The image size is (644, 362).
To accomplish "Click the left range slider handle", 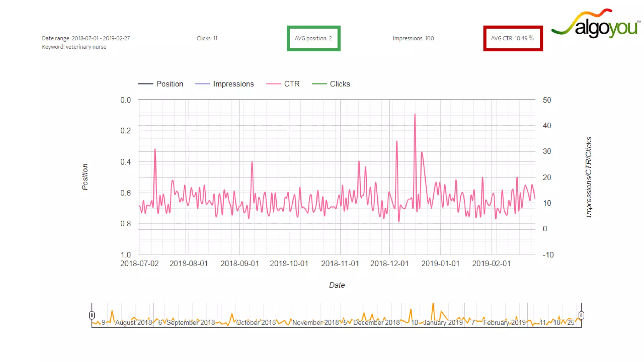I will click(x=92, y=315).
